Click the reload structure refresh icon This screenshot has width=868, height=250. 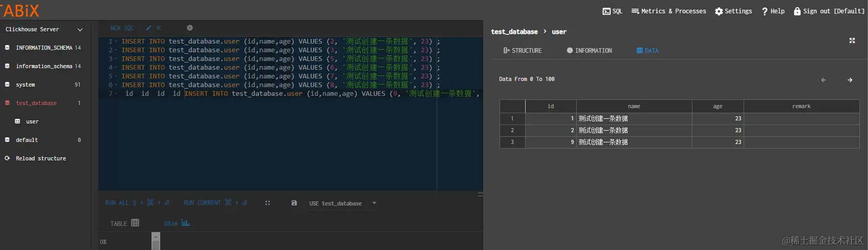pos(7,158)
